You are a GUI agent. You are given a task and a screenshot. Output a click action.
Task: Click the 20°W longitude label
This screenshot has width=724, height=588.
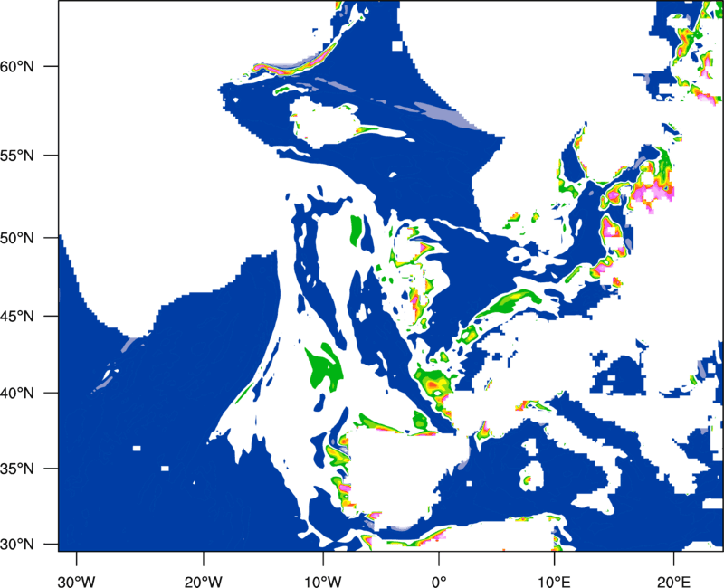click(x=203, y=582)
